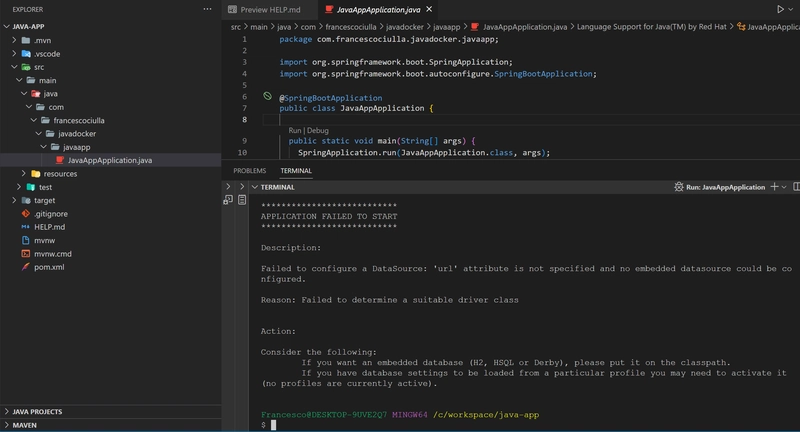Expand the test folder chevron
Image resolution: width=800 pixels, height=432 pixels.
(19, 187)
